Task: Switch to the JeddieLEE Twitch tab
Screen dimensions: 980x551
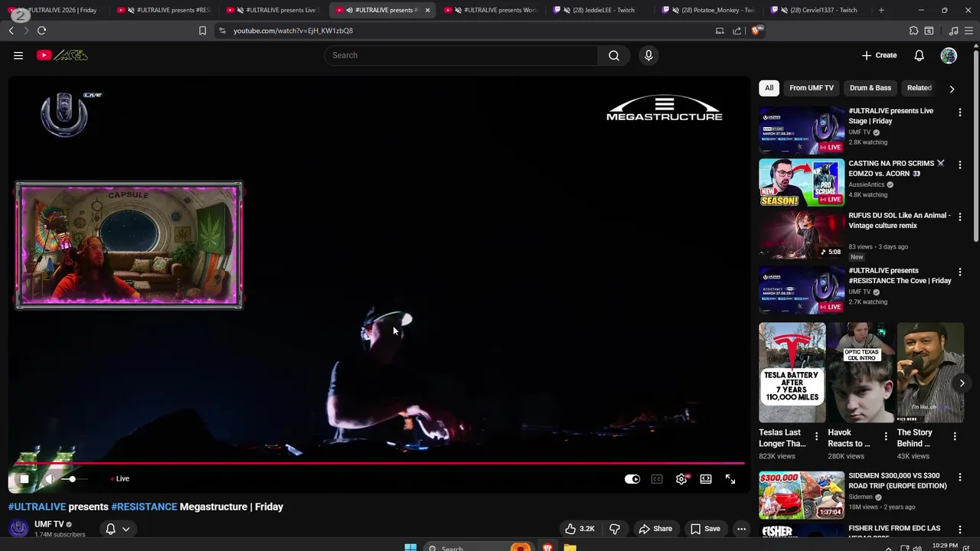Action: click(600, 10)
